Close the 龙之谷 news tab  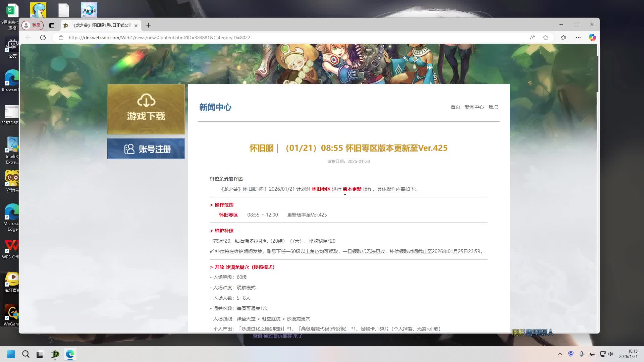pos(136,25)
